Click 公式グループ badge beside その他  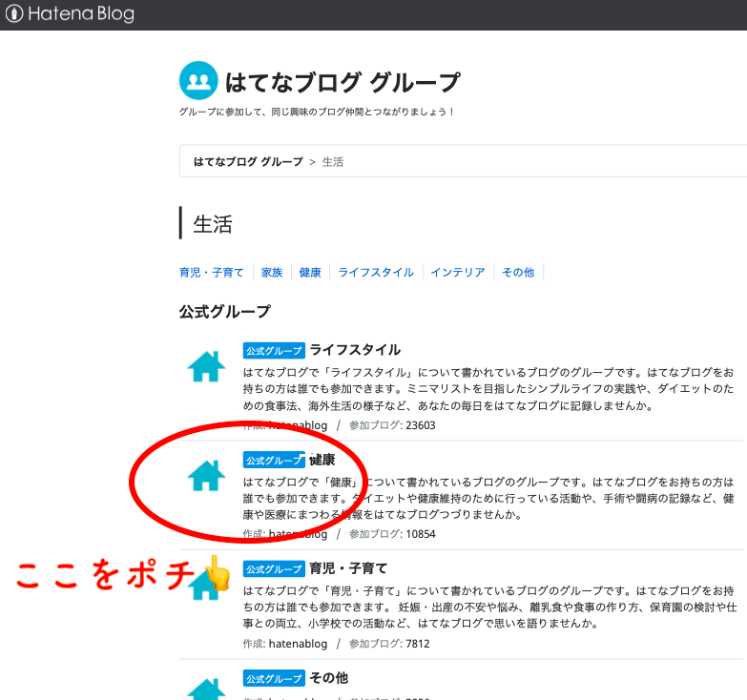pyautogui.click(x=274, y=678)
